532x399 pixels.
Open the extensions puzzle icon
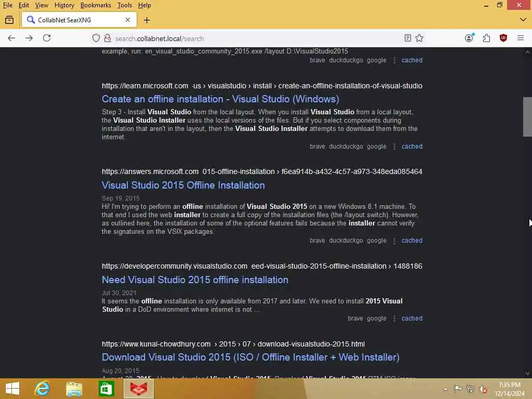486,38
